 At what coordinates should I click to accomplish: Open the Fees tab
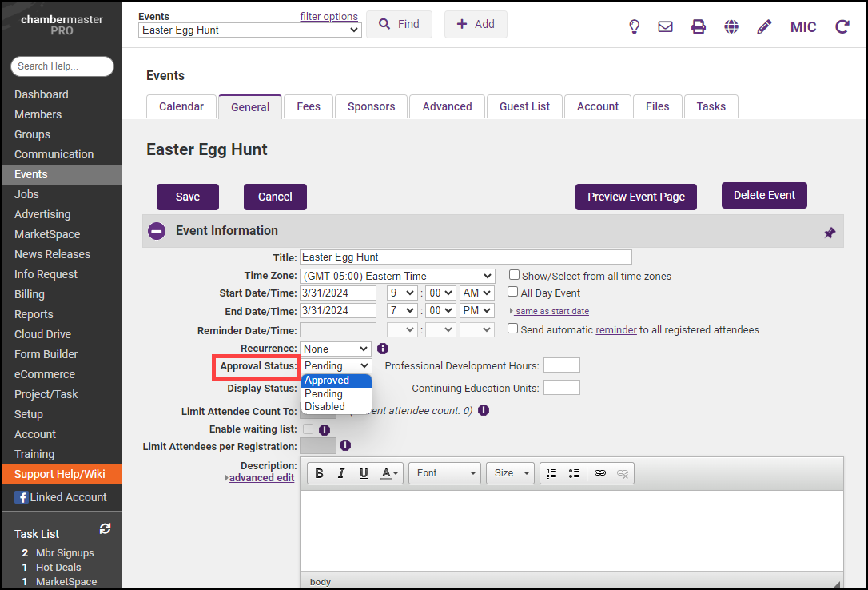click(309, 106)
